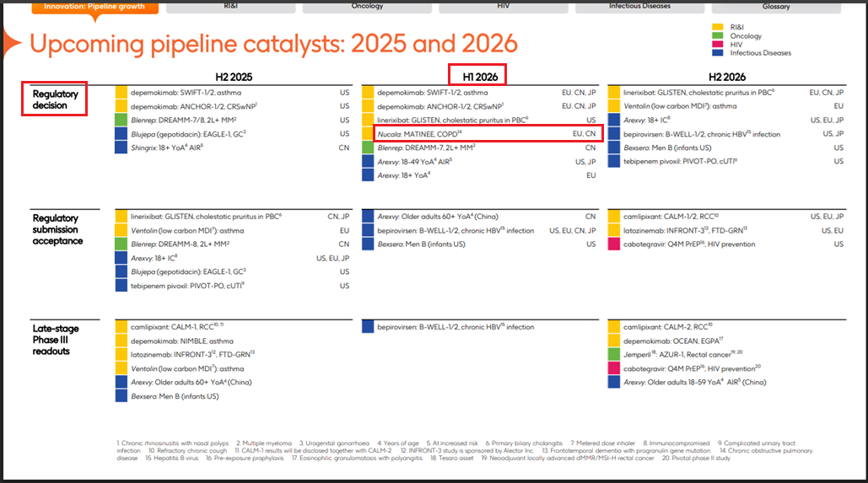Viewport: 868px width, 483px height.
Task: Click footnote '20. Pivotal phase II study'
Action: (696, 458)
